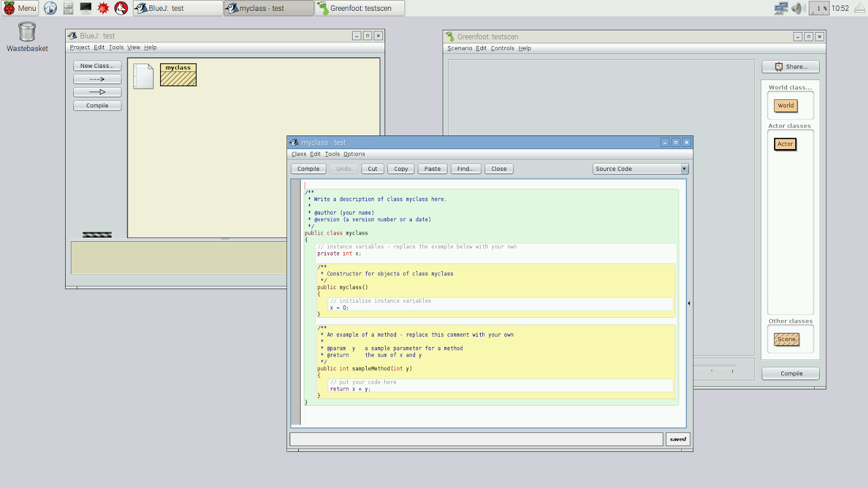Launch the Mathematica red spiky icon
868x488 pixels.
pos(103,8)
